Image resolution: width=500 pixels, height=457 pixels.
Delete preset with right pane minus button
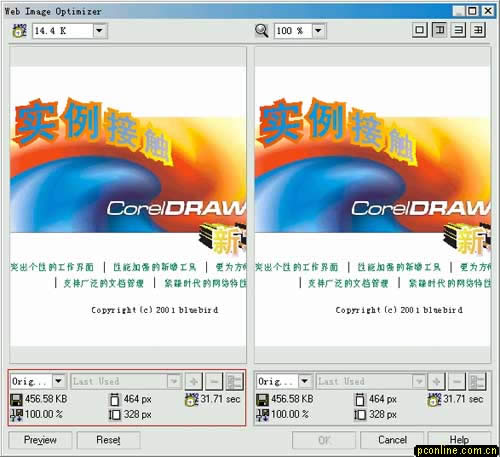pyautogui.click(x=457, y=381)
